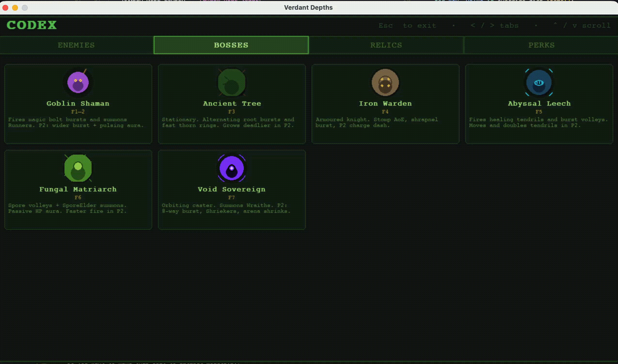Screen dimensions: 618x364
Task: Click the 'Spore volleys + SporeElder' description
Action: coord(67,208)
